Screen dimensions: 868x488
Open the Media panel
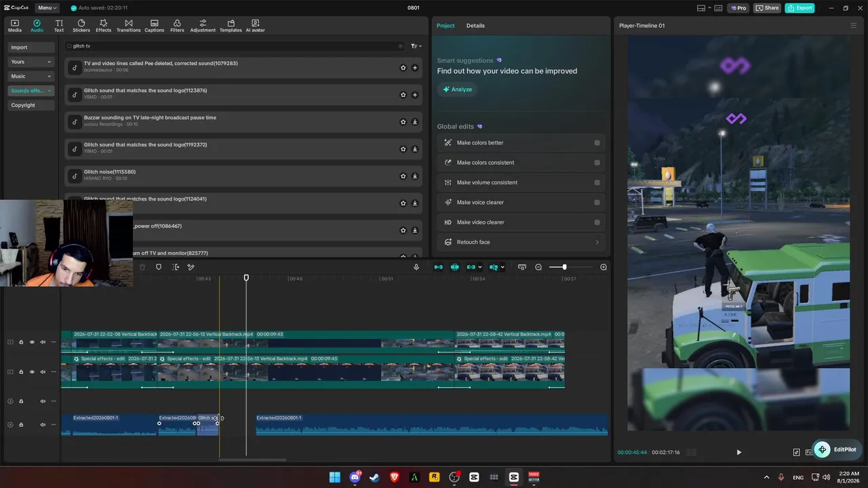click(14, 26)
